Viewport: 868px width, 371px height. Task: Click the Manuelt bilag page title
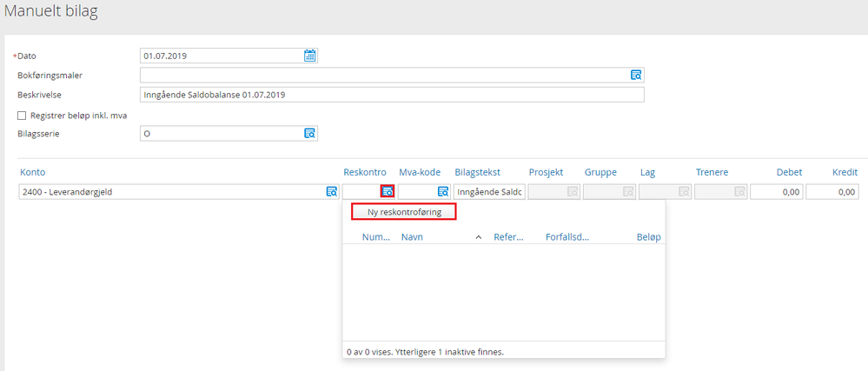pyautogui.click(x=51, y=11)
